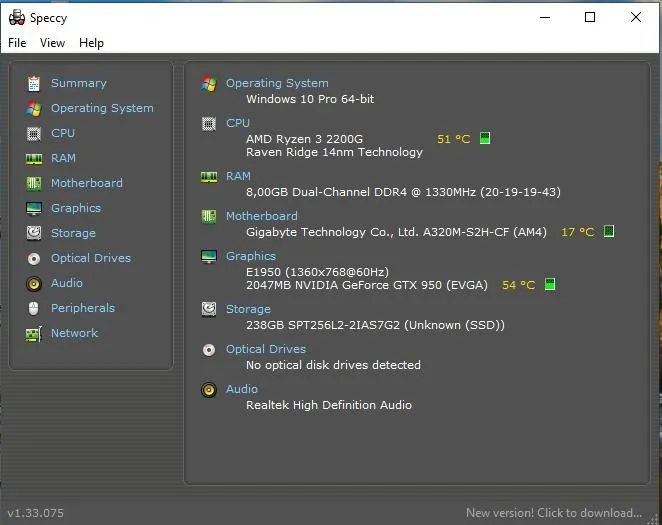662x525 pixels.
Task: Click the Motherboard icon in summary panel
Action: point(209,216)
